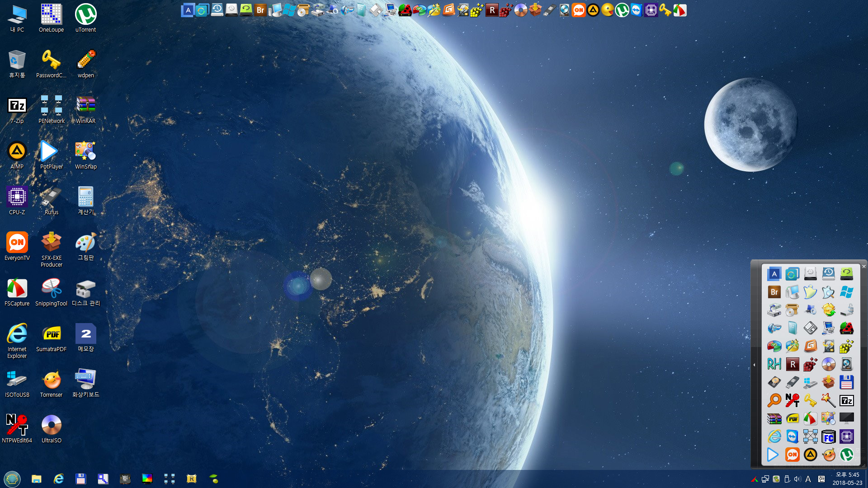
Task: Open the 디스크 관리 desktop icon
Action: (85, 292)
